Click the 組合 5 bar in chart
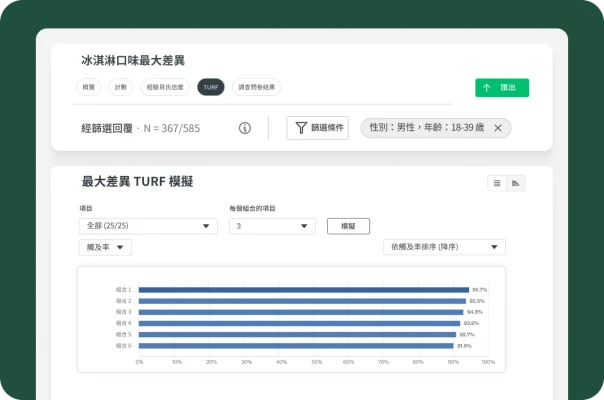The width and height of the screenshot is (604, 400). pyautogui.click(x=297, y=334)
